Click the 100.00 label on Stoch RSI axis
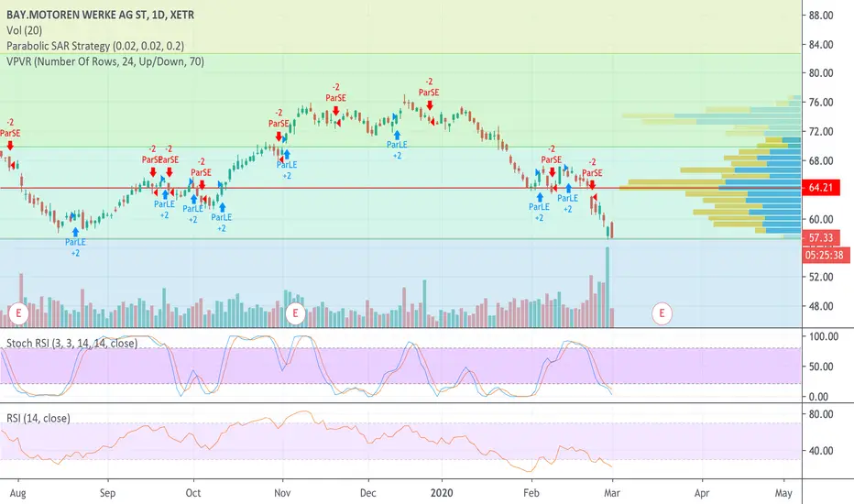Screen dimensions: 854x504 pyautogui.click(x=824, y=336)
